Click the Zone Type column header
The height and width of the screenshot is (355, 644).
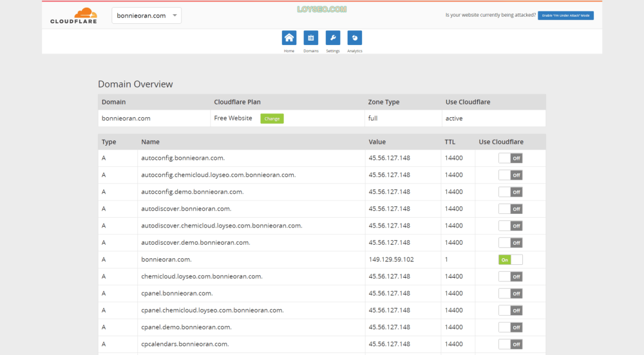(x=384, y=102)
